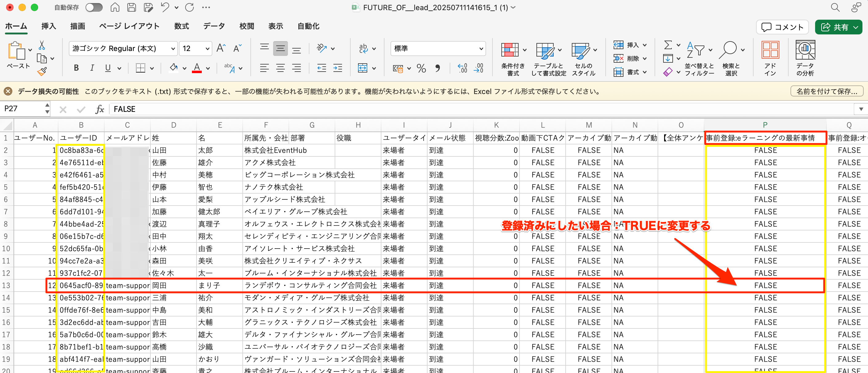Click the コメント button
The height and width of the screenshot is (373, 868).
pos(782,27)
